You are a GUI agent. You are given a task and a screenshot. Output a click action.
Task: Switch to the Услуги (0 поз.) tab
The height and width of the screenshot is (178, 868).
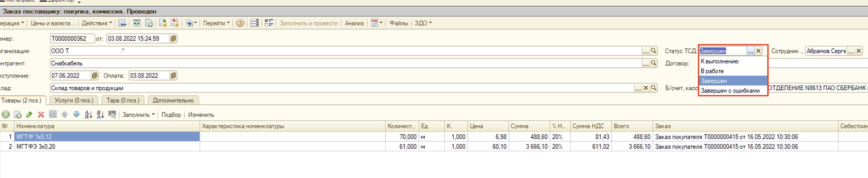click(x=74, y=100)
